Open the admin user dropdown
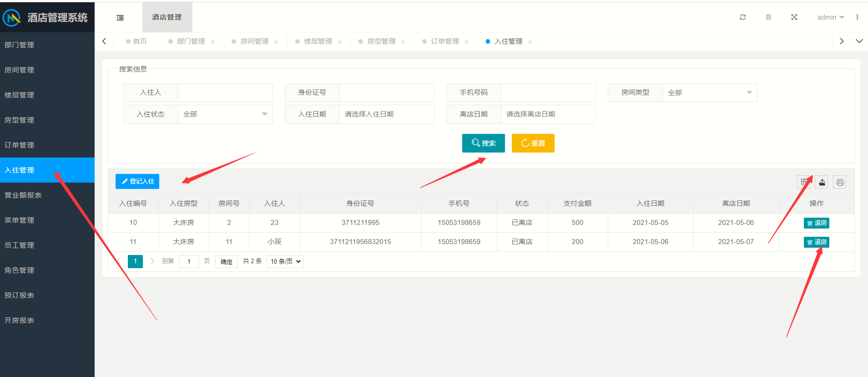The height and width of the screenshot is (377, 868). tap(831, 17)
